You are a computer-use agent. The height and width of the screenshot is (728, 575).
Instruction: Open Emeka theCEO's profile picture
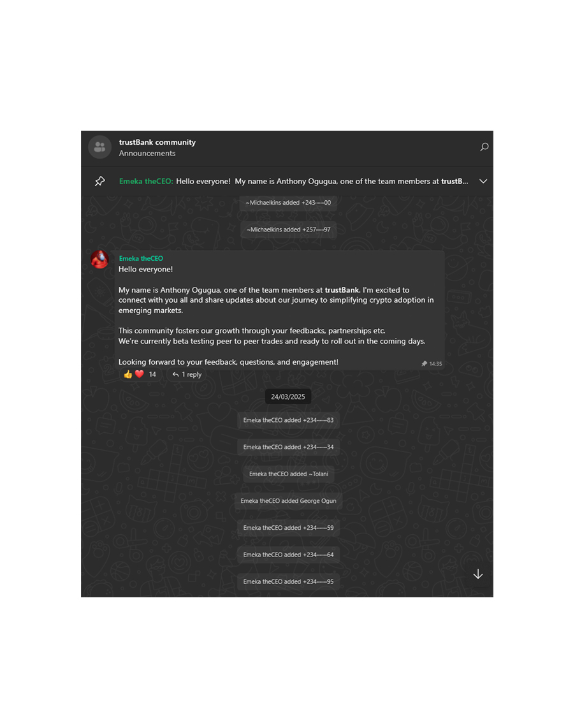(99, 259)
